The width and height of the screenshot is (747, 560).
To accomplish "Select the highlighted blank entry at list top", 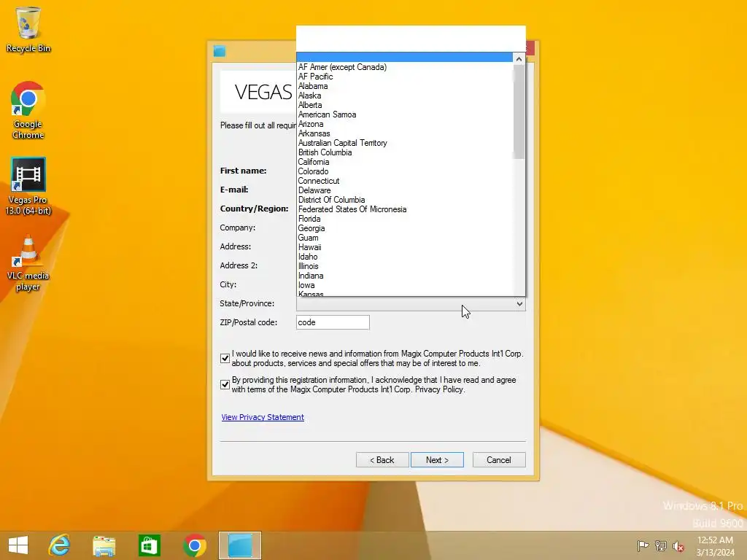I will click(x=404, y=57).
